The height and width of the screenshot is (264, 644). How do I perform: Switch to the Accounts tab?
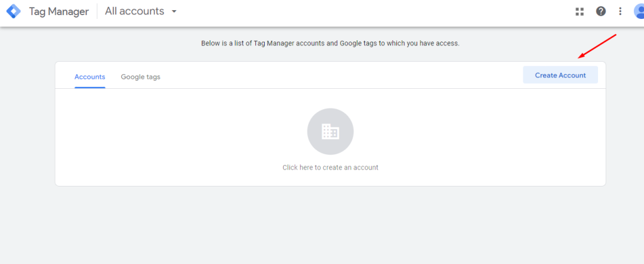click(x=90, y=77)
